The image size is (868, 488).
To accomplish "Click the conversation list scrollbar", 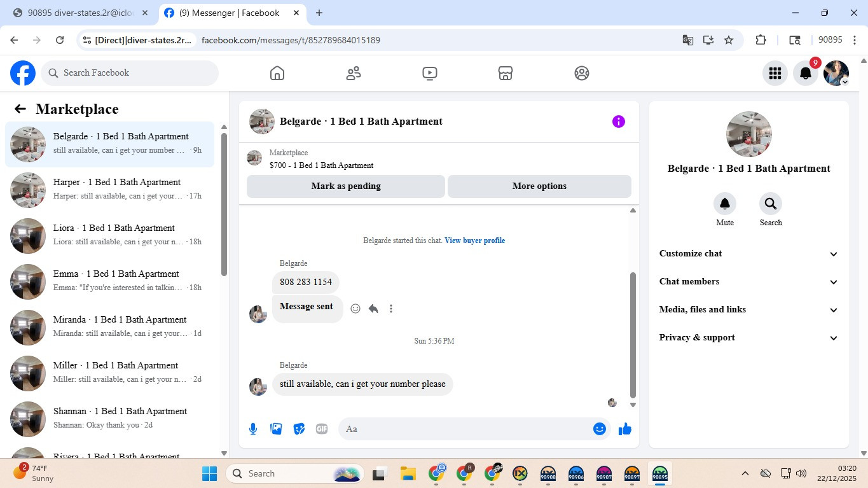I will pos(224,204).
